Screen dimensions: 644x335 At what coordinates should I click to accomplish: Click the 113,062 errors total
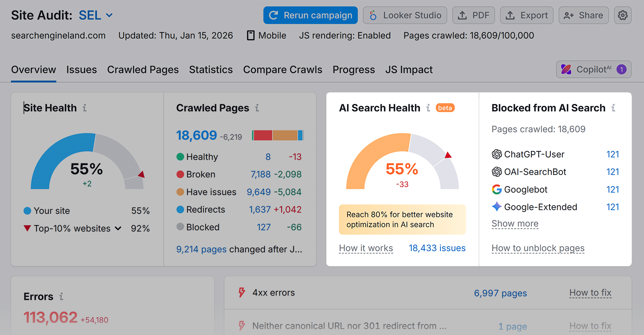[51, 317]
